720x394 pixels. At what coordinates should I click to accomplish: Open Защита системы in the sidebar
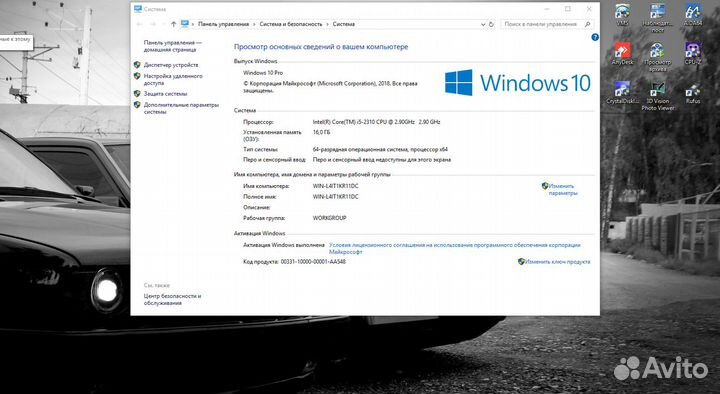[165, 94]
